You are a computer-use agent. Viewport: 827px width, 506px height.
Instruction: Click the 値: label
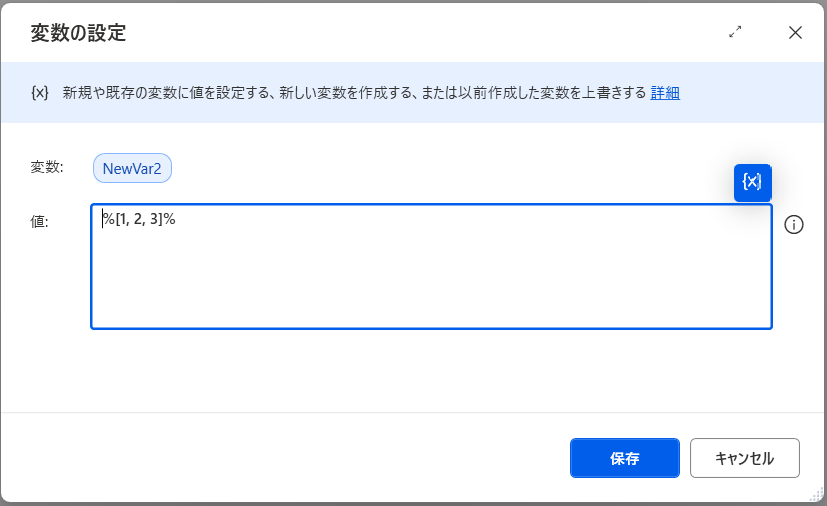[39, 222]
